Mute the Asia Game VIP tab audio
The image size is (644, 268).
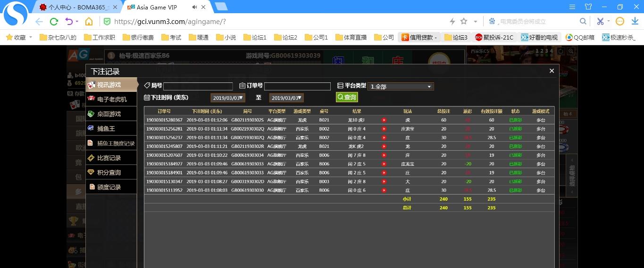(195, 7)
